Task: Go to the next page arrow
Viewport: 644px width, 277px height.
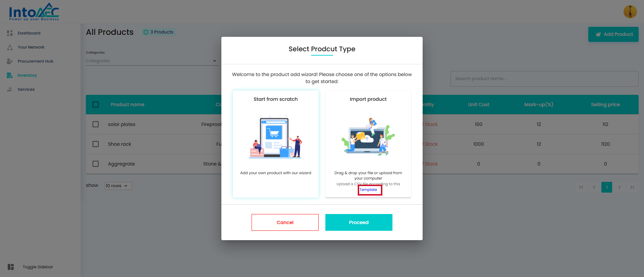Action: (x=619, y=187)
